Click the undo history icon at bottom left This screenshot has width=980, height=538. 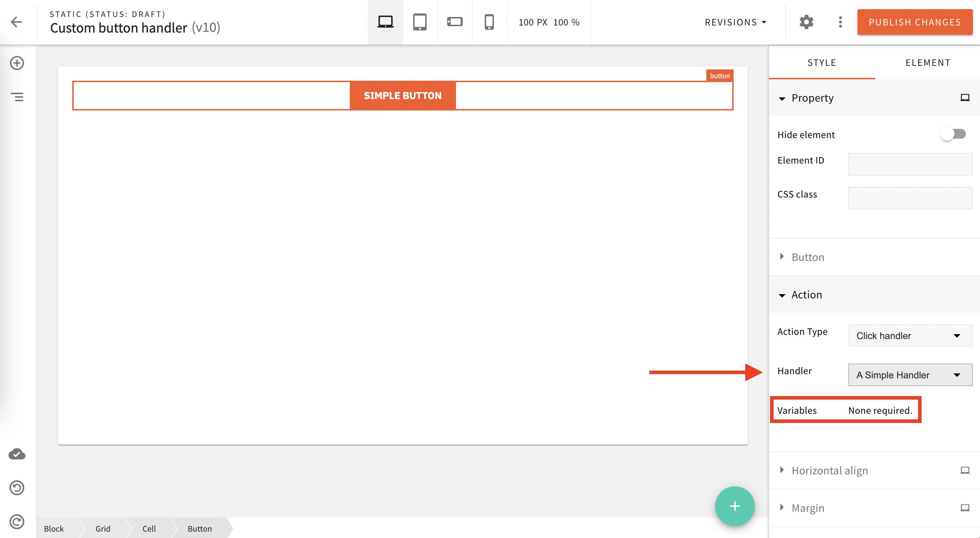point(17,488)
